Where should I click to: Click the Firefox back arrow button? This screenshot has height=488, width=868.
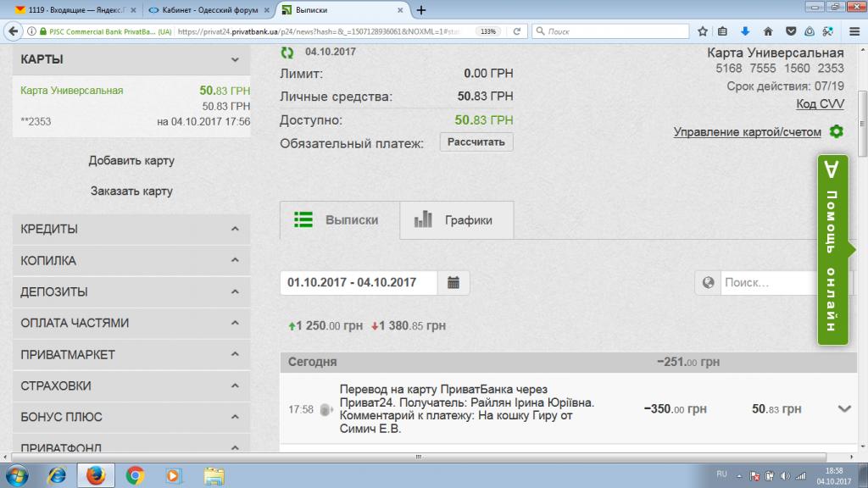pyautogui.click(x=14, y=31)
